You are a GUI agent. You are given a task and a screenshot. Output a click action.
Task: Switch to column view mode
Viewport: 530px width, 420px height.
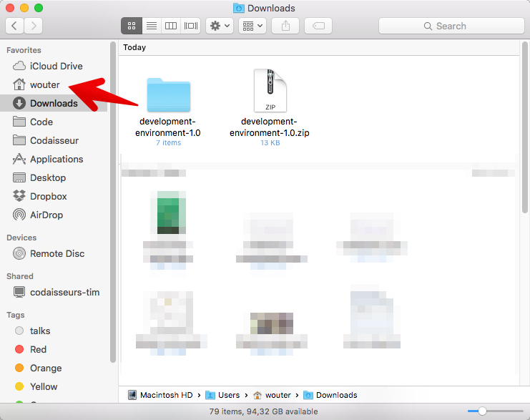(171, 26)
